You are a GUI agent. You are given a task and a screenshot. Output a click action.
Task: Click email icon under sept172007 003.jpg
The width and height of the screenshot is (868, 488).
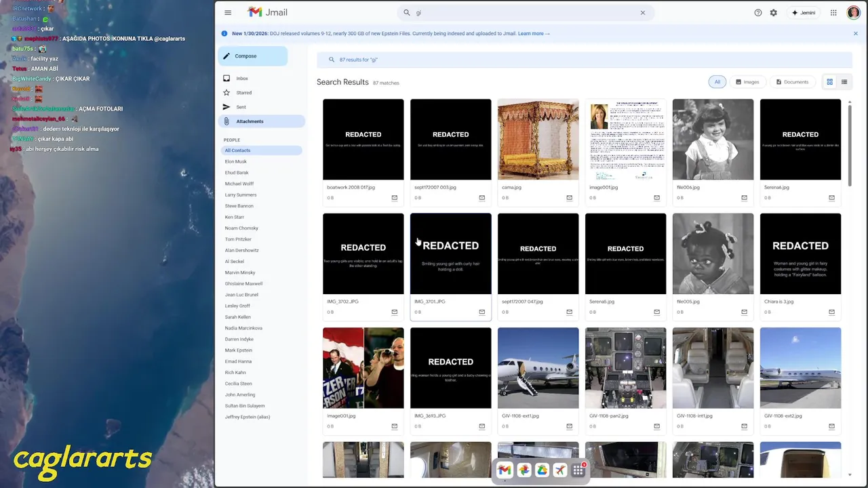coord(482,198)
